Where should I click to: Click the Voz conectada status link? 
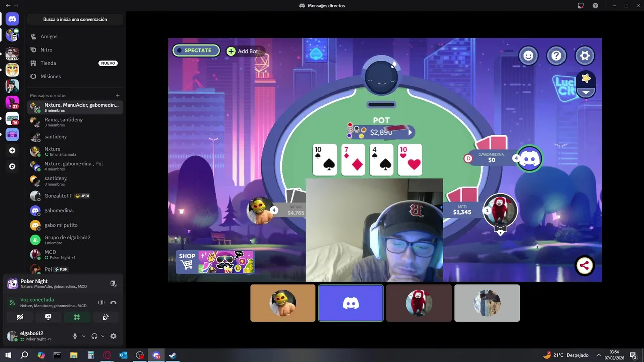pos(37,300)
